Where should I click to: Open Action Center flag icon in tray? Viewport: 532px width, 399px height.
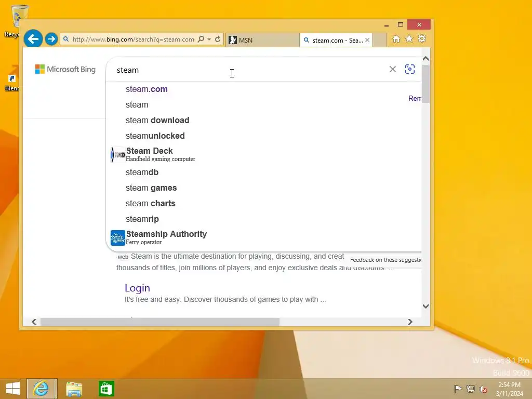coord(458,389)
